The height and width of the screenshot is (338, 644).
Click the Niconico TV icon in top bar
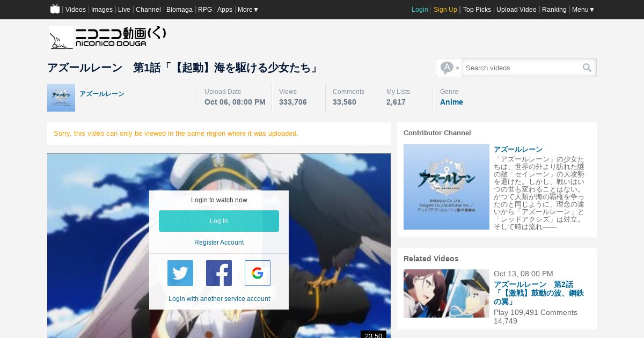55,9
